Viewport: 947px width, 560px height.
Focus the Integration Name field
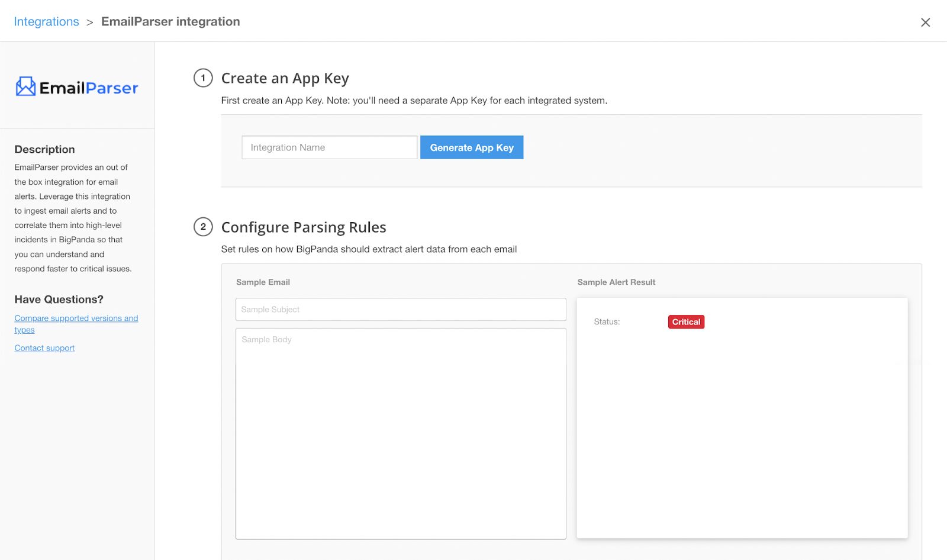coord(329,147)
